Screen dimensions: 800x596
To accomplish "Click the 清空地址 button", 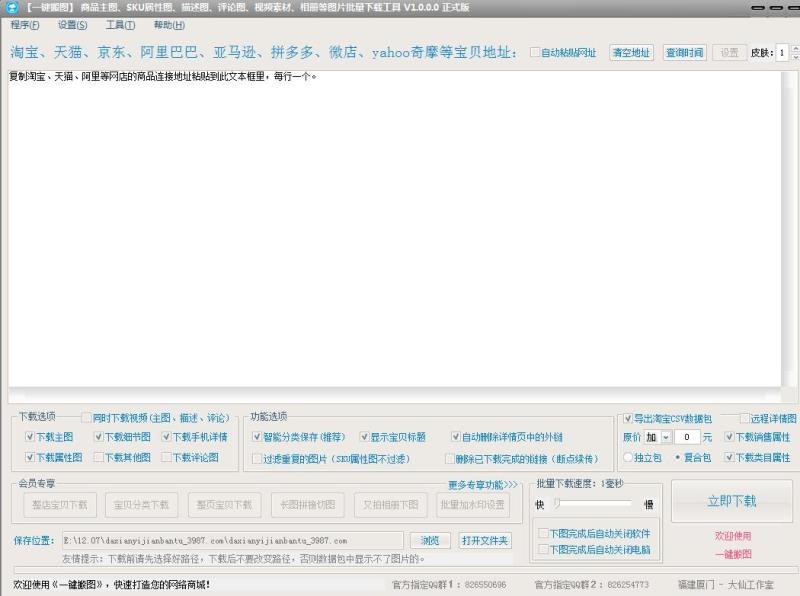I will pos(630,52).
